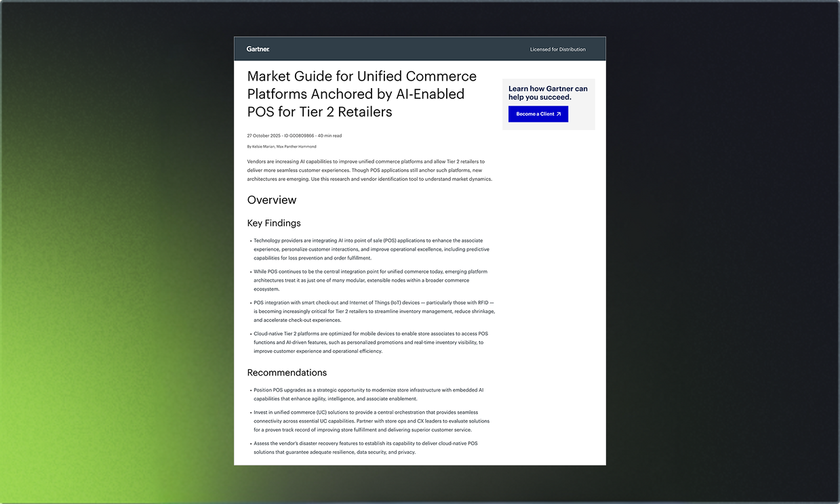This screenshot has height=504, width=840.
Task: Click the document ID G00809866
Action: tap(298, 135)
